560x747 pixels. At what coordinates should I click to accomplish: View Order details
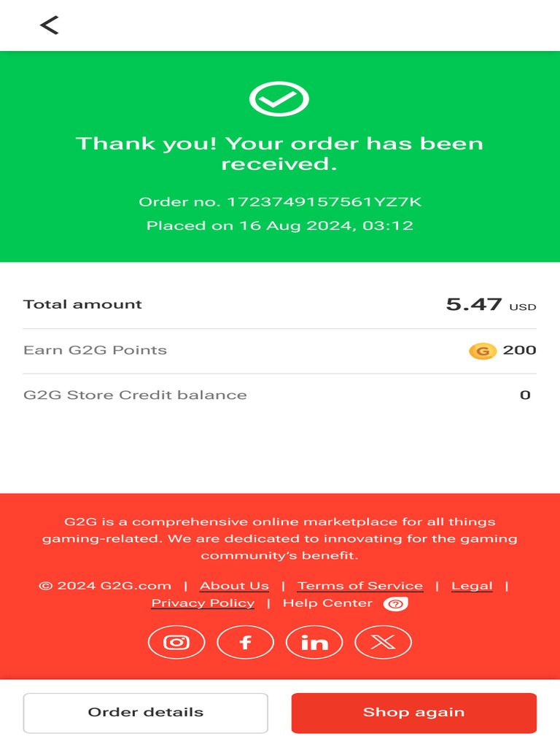click(x=146, y=713)
